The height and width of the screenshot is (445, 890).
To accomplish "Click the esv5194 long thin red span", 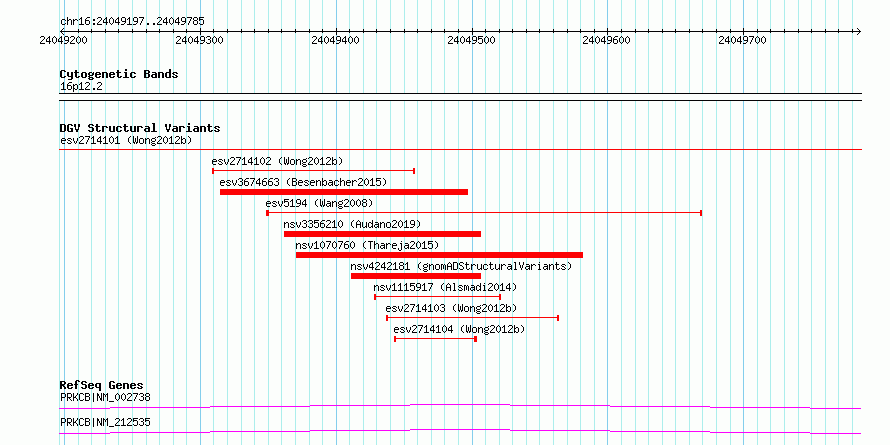I will pyautogui.click(x=484, y=212).
